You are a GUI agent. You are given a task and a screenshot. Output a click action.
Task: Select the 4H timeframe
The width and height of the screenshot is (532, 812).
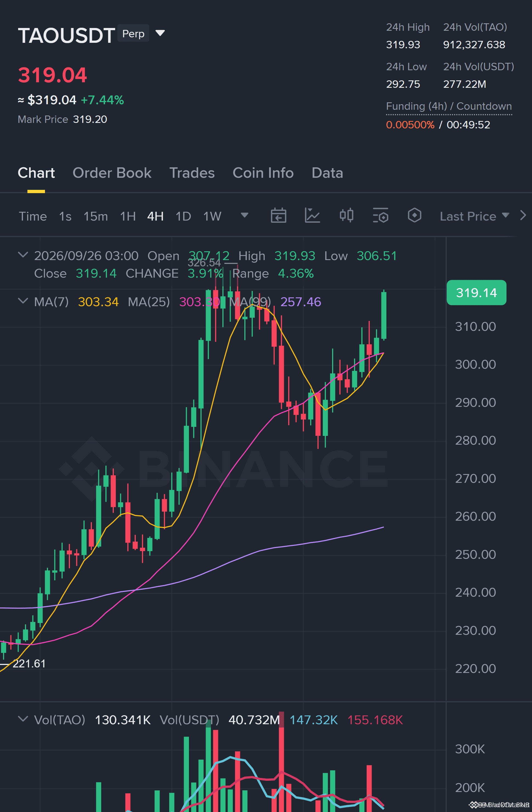(155, 216)
